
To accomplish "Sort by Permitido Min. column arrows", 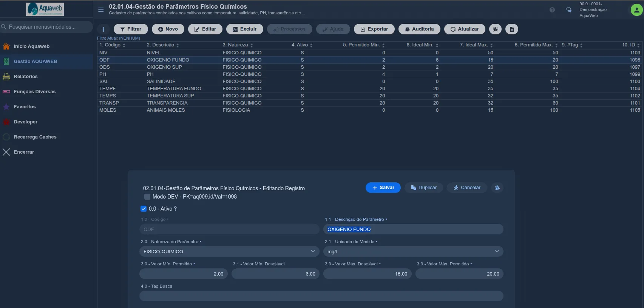I will pos(383,45).
